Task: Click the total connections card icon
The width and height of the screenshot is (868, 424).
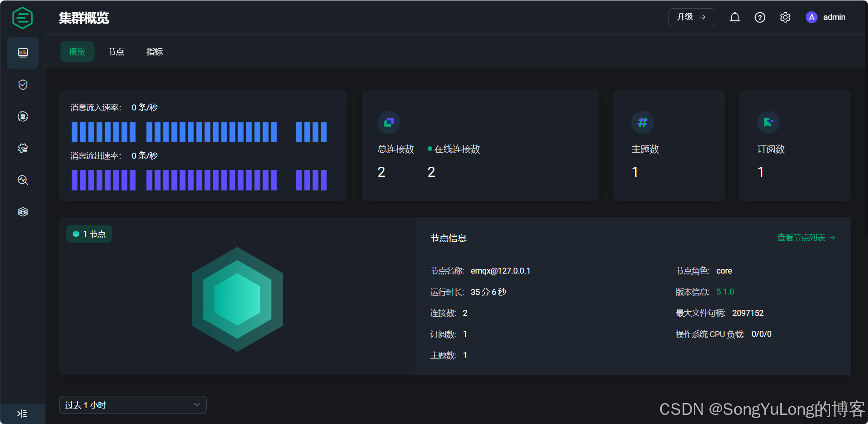Action: tap(389, 122)
